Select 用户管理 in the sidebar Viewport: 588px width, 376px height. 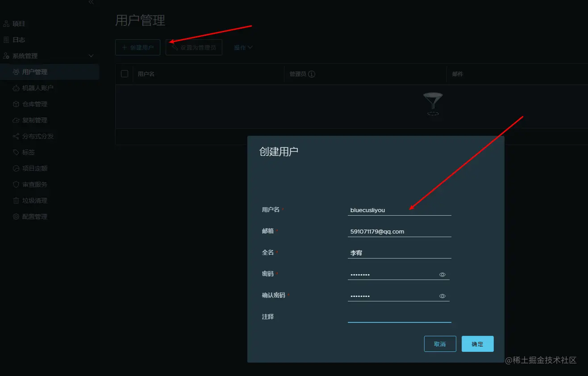50,72
